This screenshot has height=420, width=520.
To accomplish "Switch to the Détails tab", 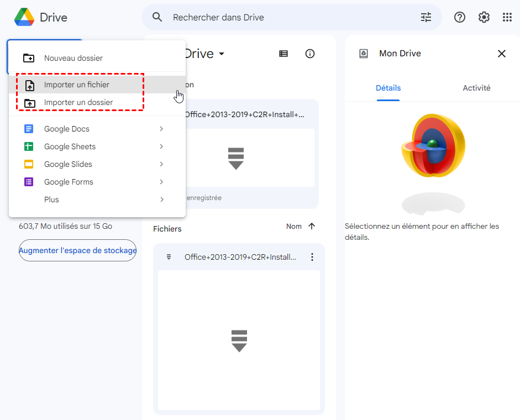I will pos(388,88).
